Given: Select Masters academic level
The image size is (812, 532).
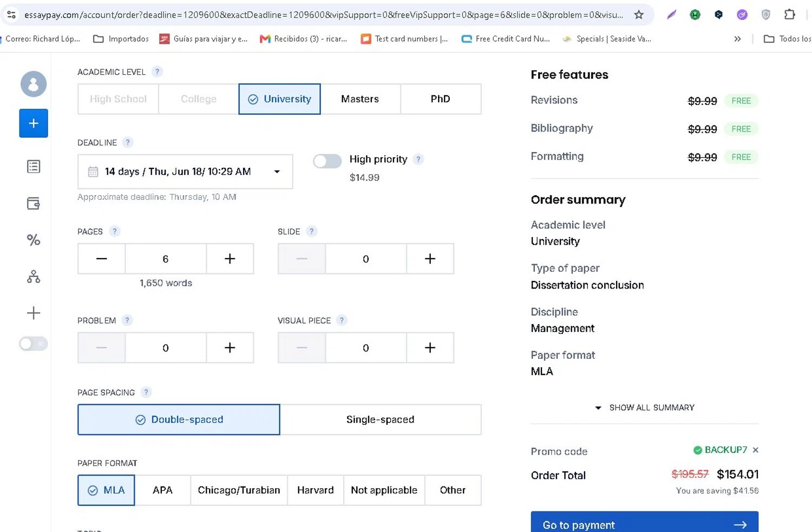Looking at the screenshot, I should (x=360, y=99).
